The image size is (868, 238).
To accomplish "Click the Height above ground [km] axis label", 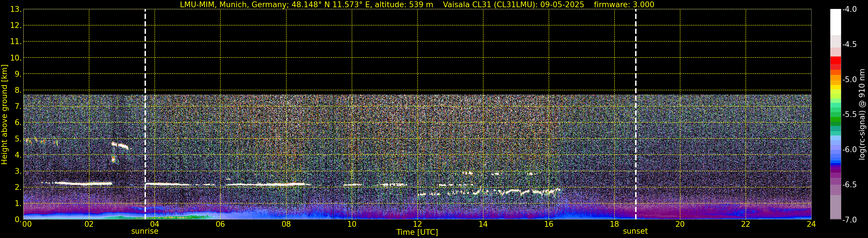I will 4,115.
